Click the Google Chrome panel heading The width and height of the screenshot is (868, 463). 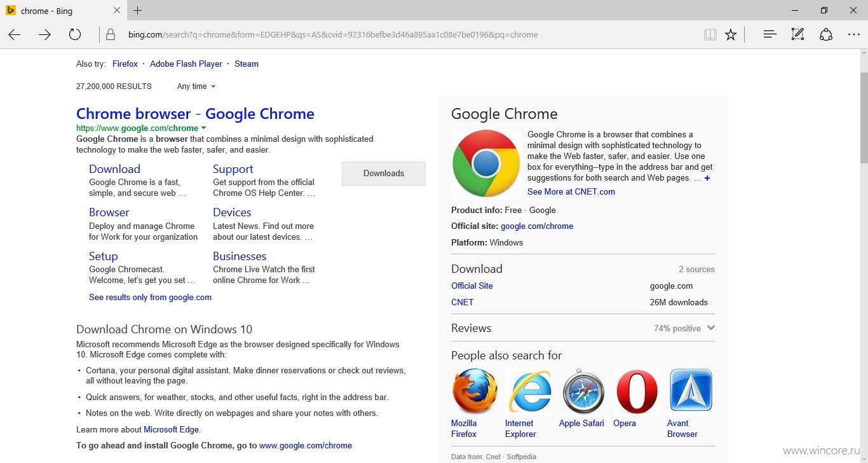tap(505, 114)
